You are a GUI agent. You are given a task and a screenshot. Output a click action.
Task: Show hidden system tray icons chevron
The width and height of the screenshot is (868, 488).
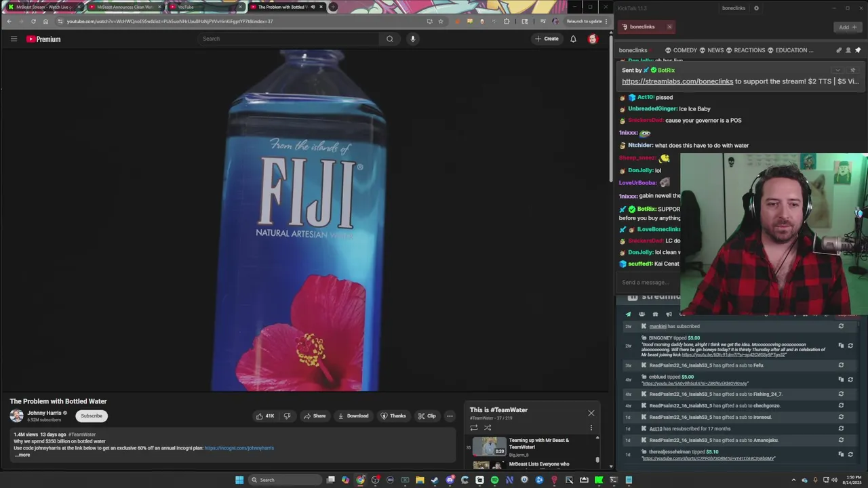[793, 480]
